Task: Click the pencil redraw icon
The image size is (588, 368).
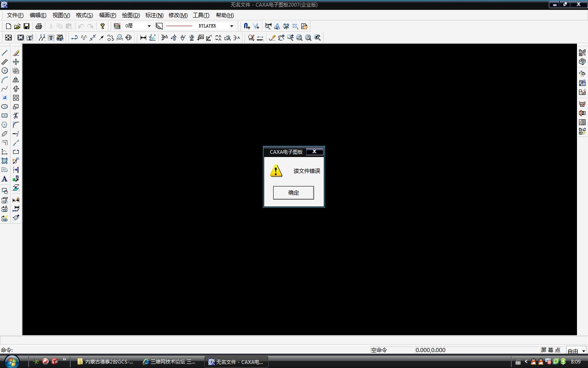Action: 272,38
